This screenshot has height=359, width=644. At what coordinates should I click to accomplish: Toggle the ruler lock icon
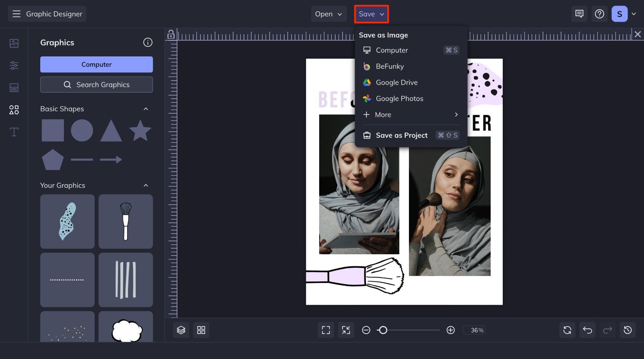(171, 34)
